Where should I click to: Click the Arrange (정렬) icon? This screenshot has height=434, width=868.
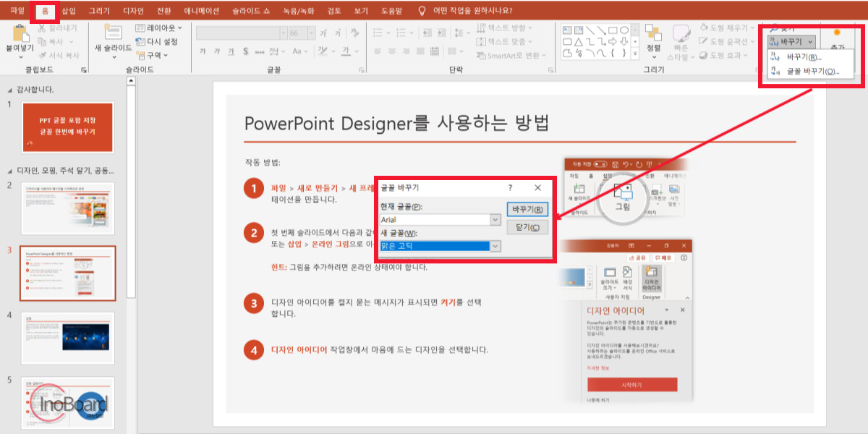pos(653,33)
